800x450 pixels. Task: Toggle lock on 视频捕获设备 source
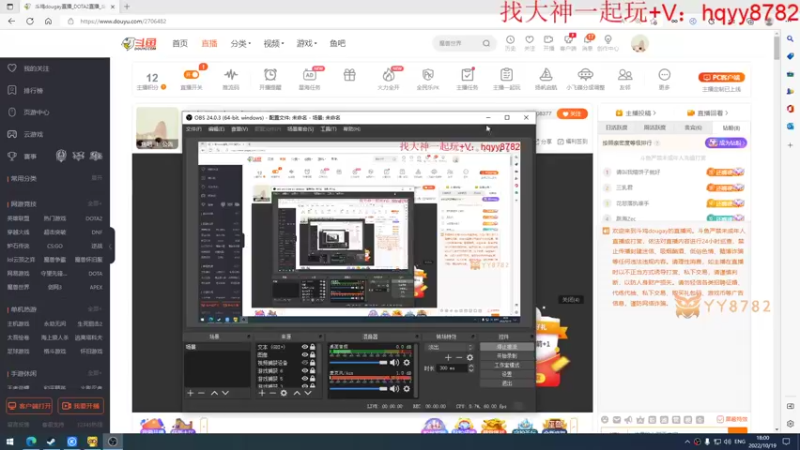pos(312,363)
